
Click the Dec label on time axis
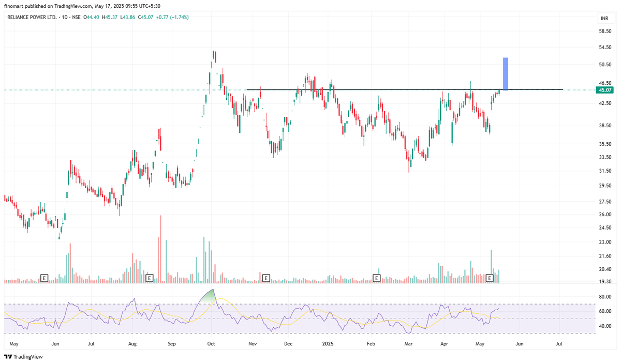[x=289, y=343]
